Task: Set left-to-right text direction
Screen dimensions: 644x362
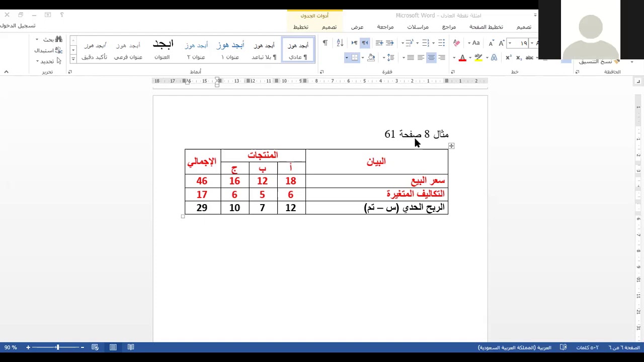Action: coord(354,43)
